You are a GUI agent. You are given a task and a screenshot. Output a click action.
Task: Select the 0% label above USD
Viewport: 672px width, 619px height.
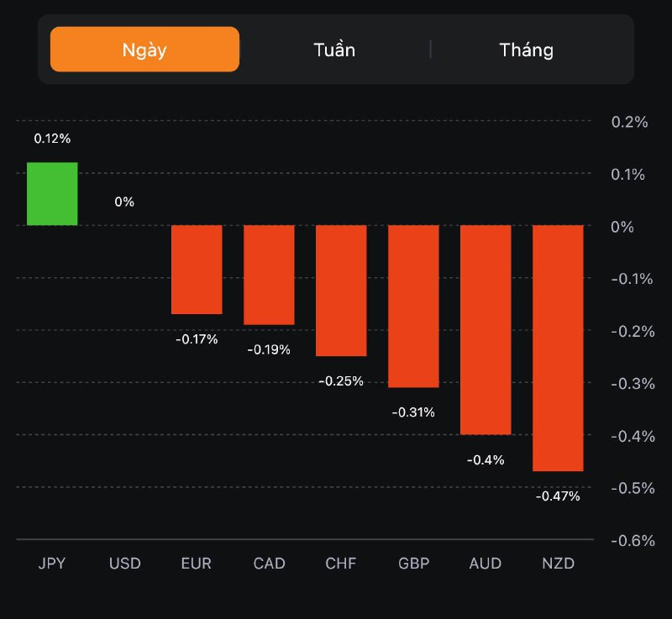(x=124, y=202)
